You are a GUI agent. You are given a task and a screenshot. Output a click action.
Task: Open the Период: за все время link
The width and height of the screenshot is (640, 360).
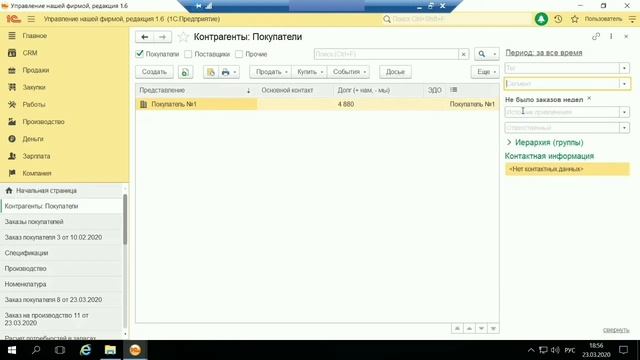[544, 53]
